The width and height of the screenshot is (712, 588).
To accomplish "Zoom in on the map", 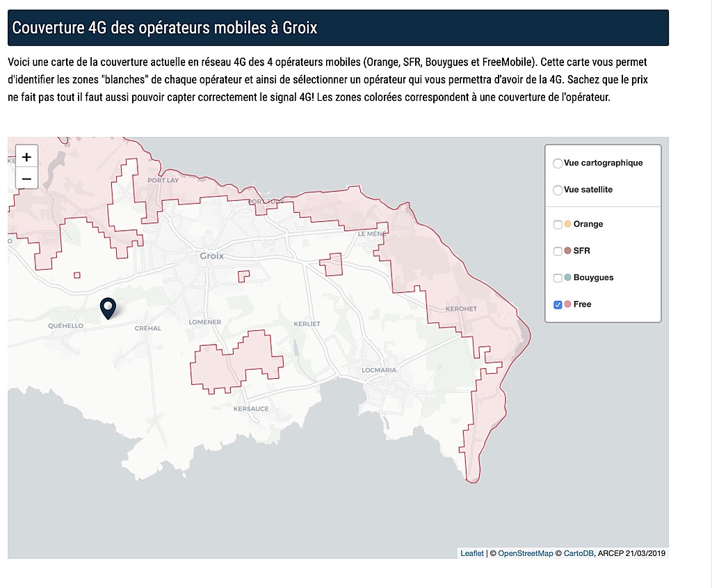I will tap(26, 157).
